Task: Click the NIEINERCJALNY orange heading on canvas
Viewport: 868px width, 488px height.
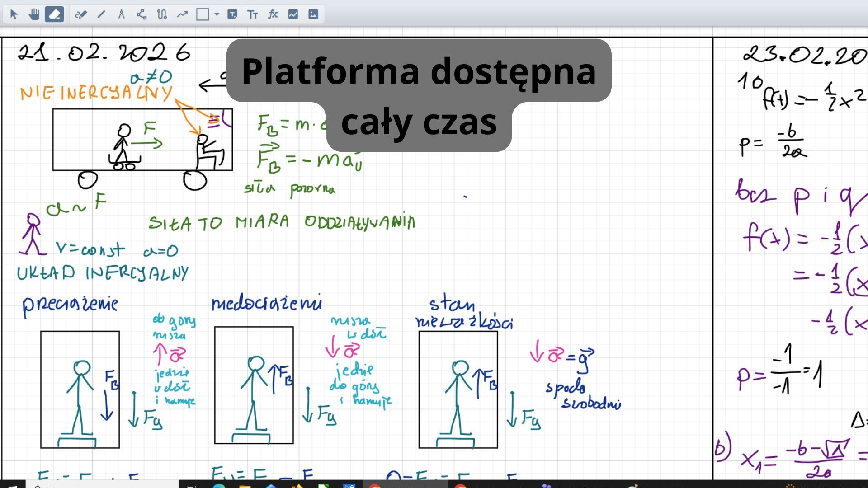Action: [96, 93]
